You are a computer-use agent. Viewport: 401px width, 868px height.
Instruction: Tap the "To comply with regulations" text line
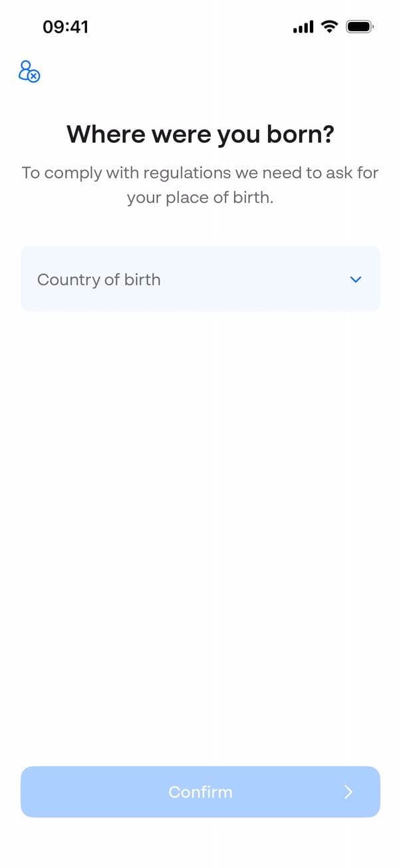[200, 173]
